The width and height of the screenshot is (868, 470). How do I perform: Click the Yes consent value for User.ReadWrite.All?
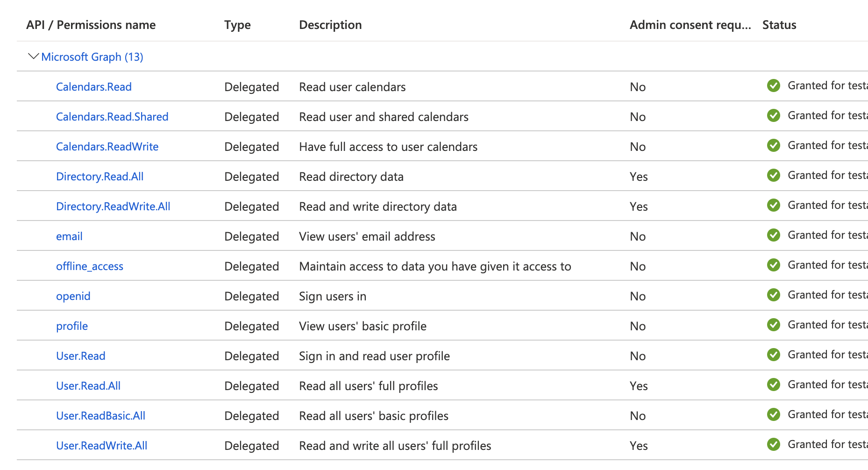tap(639, 446)
